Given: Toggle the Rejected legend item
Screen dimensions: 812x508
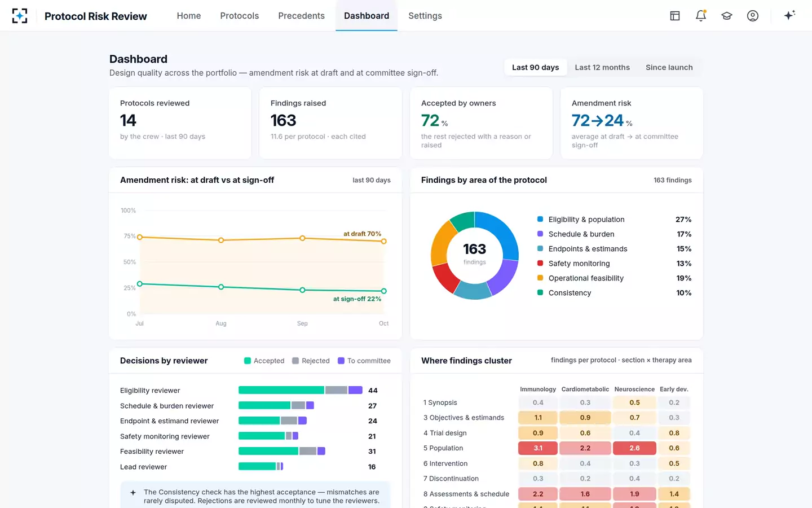Looking at the screenshot, I should [x=311, y=361].
